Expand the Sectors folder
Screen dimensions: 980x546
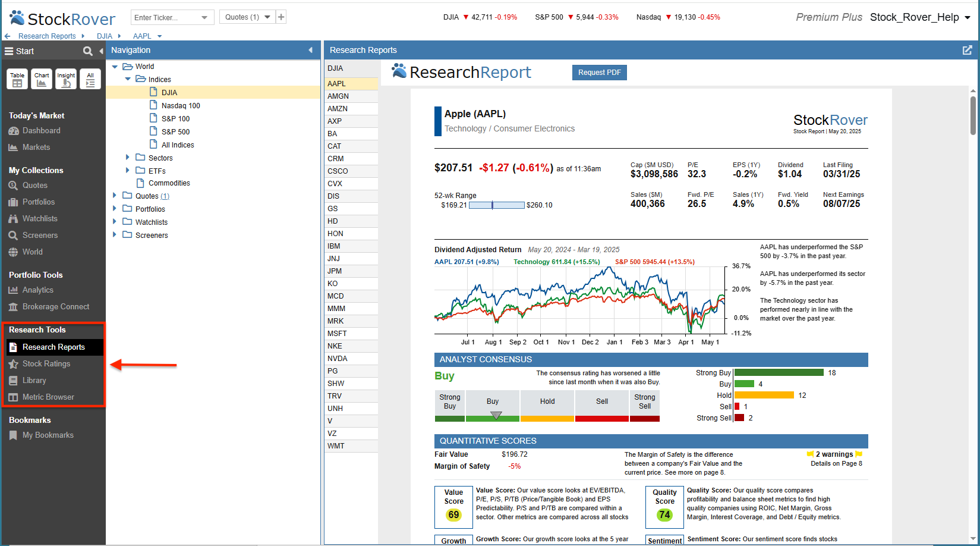(x=128, y=158)
